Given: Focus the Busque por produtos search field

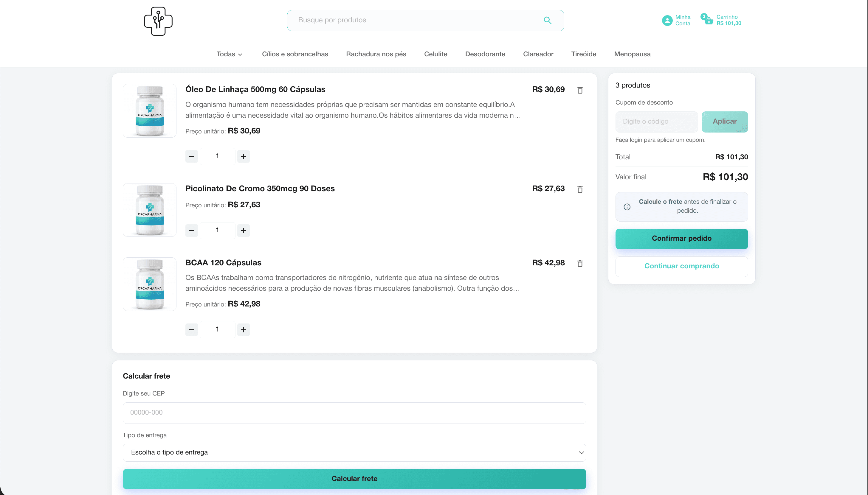Looking at the screenshot, I should [x=425, y=20].
